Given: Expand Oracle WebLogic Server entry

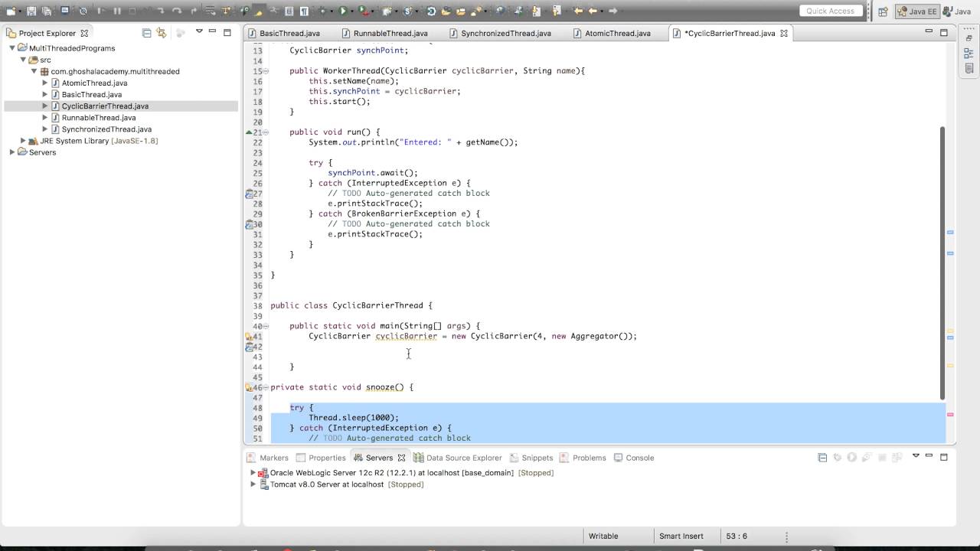Looking at the screenshot, I should 253,473.
